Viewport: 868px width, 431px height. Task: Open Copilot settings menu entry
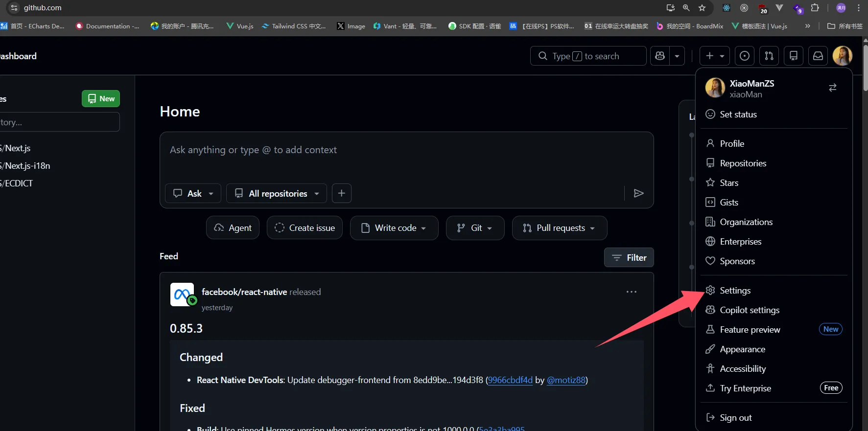tap(774, 310)
